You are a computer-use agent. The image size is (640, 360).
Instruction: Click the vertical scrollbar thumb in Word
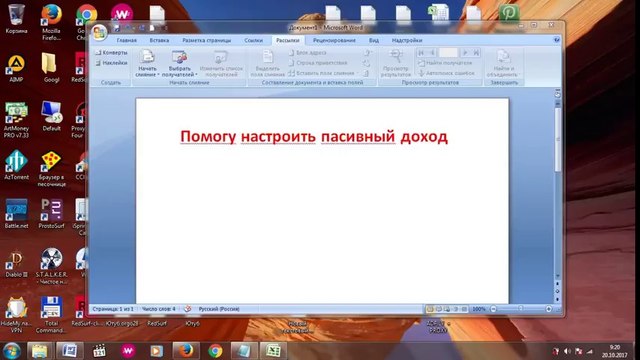pos(558,139)
